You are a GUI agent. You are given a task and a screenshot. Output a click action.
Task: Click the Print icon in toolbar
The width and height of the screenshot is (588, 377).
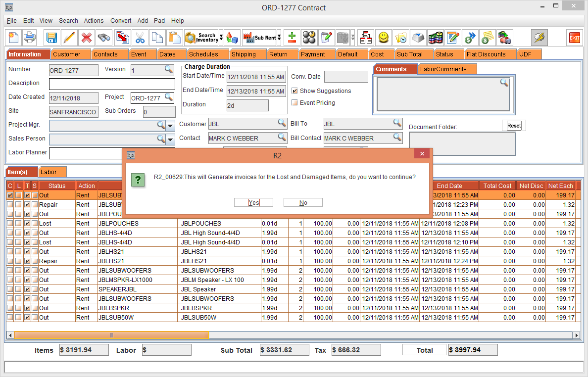pos(30,38)
